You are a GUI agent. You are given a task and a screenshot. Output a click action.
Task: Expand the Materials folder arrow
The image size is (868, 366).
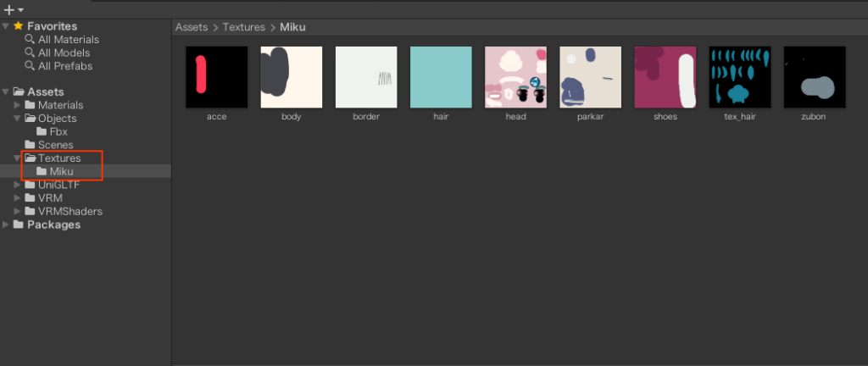tap(19, 105)
